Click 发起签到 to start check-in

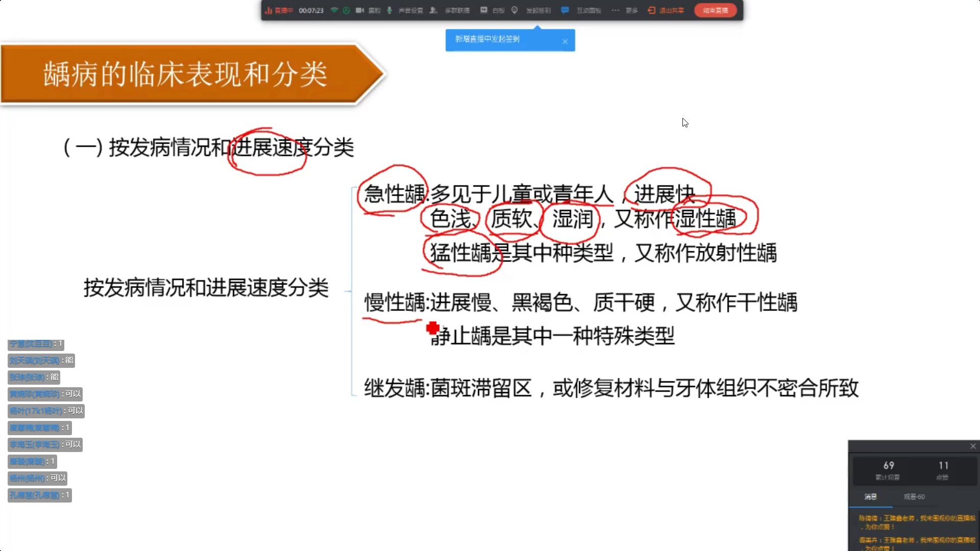coord(531,10)
